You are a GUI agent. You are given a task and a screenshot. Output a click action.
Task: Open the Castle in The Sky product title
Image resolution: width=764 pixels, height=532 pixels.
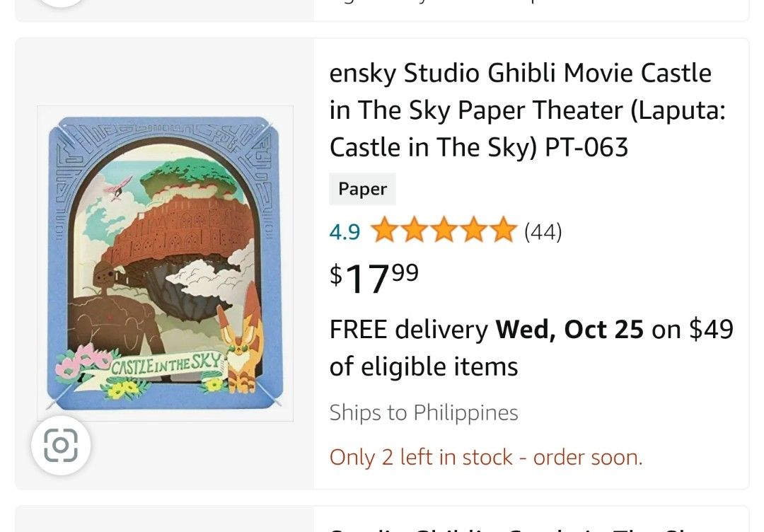(520, 110)
